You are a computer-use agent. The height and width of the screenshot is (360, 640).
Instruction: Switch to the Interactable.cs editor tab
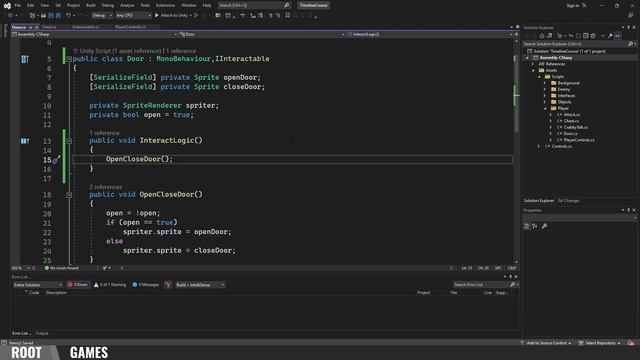pyautogui.click(x=86, y=27)
